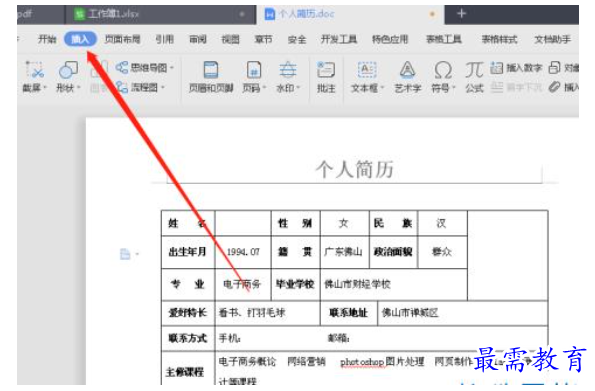Open the 表格样式 ribbon tab
Screen dimensions: 595x391
coord(499,39)
